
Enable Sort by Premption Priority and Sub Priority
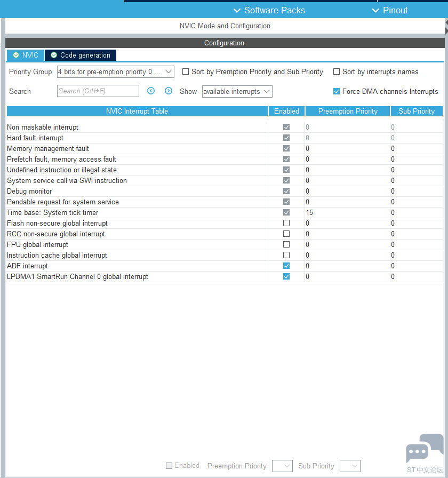pyautogui.click(x=185, y=71)
